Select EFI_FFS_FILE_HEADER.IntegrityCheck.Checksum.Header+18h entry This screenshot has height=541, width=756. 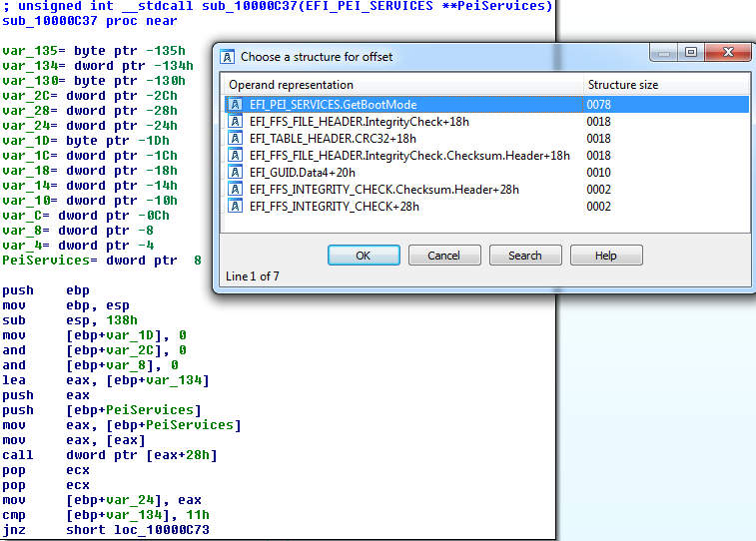[486, 155]
